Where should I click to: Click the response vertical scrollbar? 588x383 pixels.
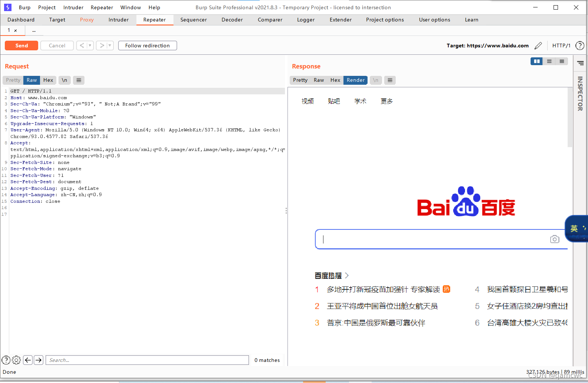point(570,117)
